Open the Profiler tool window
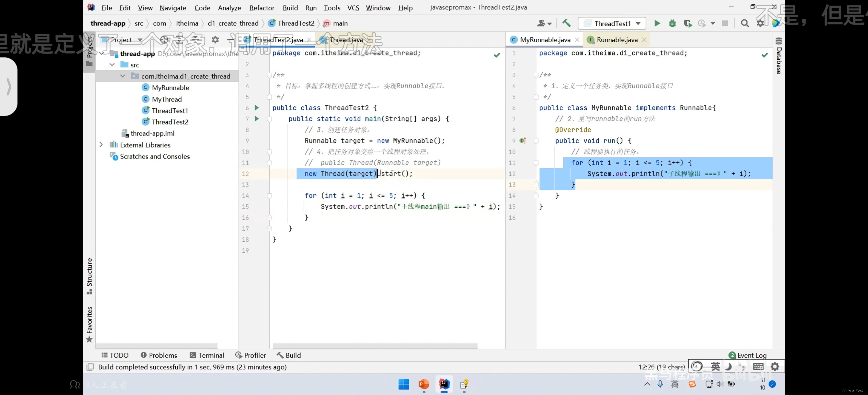Viewport: 868px width, 395px height. pyautogui.click(x=251, y=355)
